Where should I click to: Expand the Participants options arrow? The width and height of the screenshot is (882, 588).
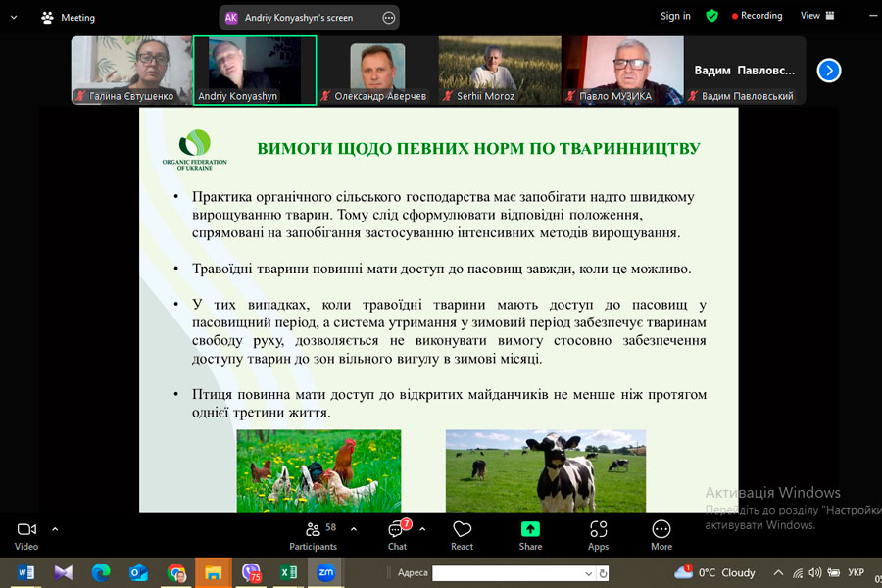pyautogui.click(x=353, y=529)
